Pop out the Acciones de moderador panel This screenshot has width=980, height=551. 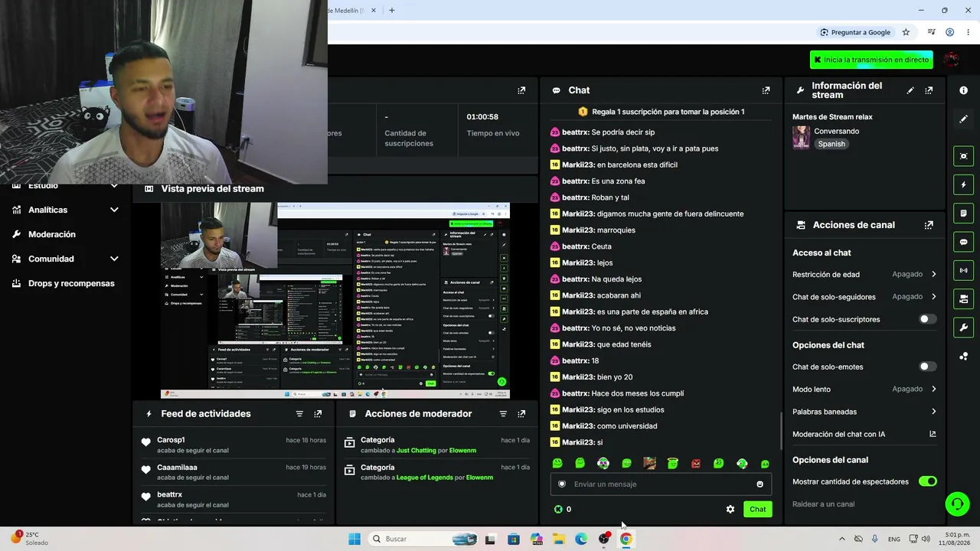point(521,414)
